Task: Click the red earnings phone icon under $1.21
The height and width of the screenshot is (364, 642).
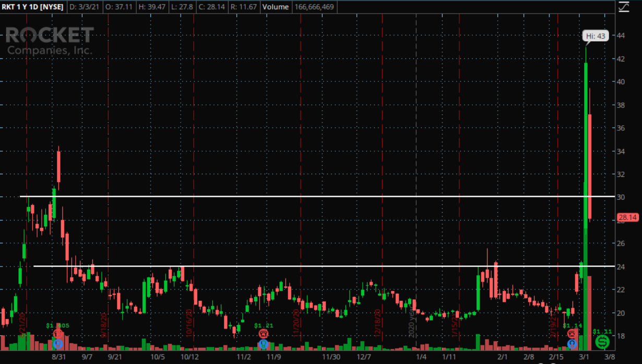Action: [264, 334]
